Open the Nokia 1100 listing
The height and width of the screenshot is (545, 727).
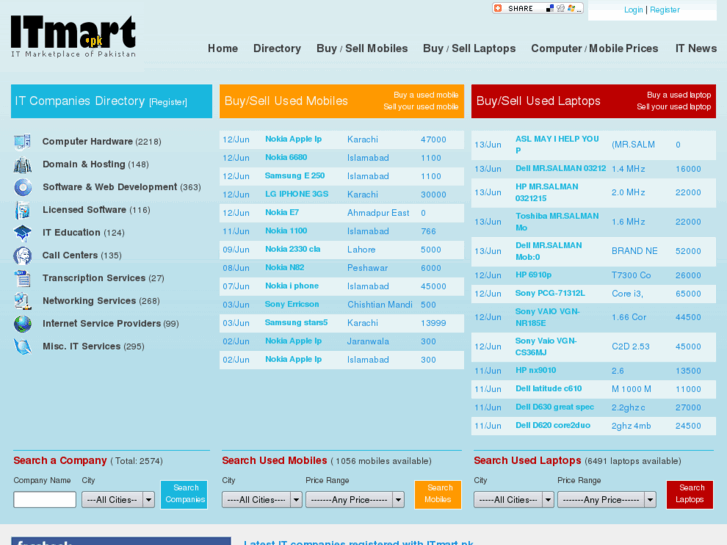(x=286, y=231)
